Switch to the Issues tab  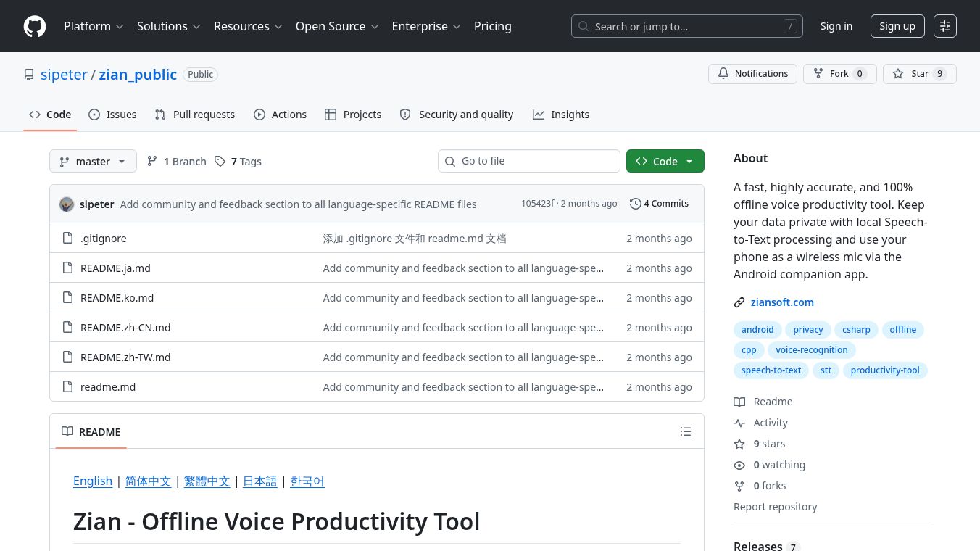[x=112, y=115]
